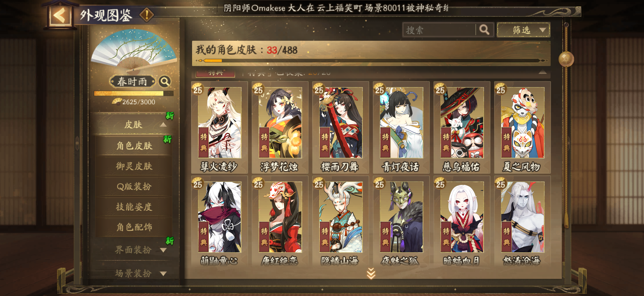Expand the 界面装扮 category
Image resolution: width=644 pixels, height=296 pixels.
tap(163, 250)
